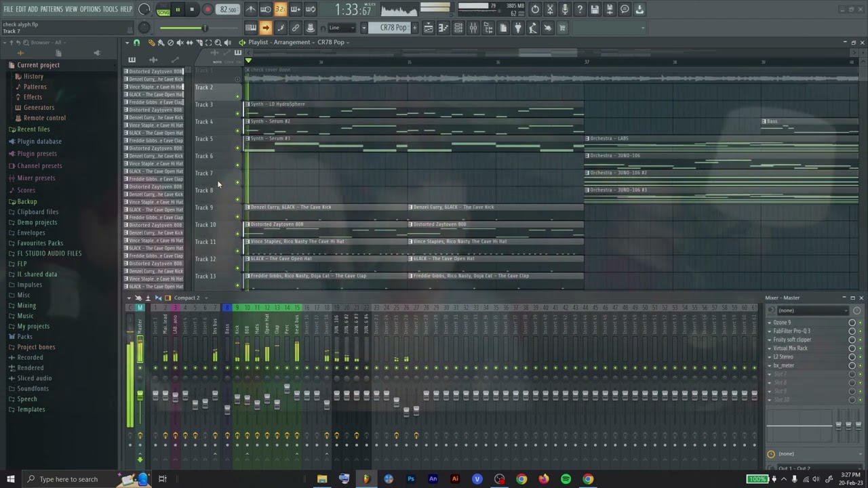This screenshot has height=488, width=868.
Task: Open Spotify from the taskbar
Action: [x=566, y=479]
